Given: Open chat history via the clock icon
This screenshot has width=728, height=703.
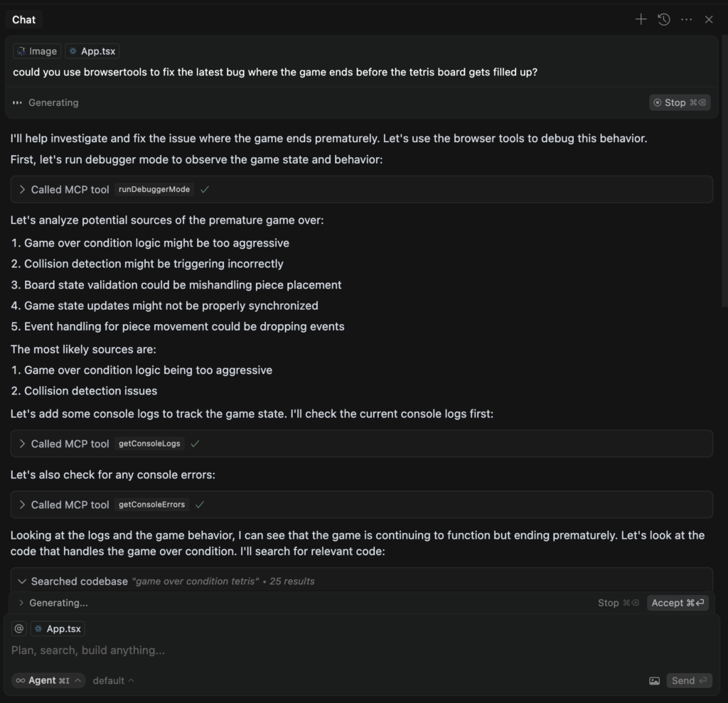Looking at the screenshot, I should (x=663, y=19).
